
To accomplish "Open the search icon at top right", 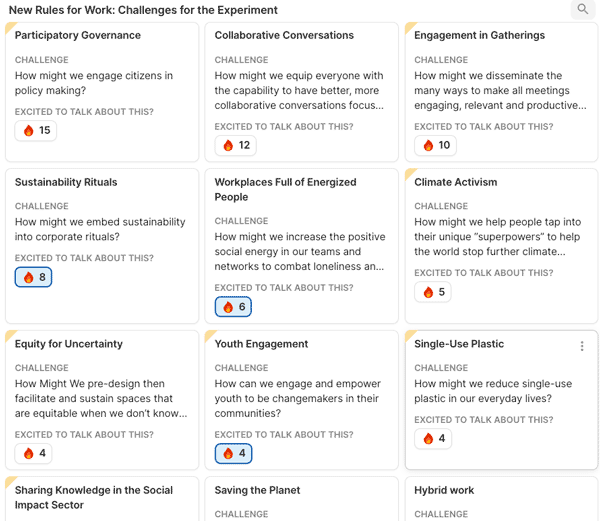I will (582, 10).
